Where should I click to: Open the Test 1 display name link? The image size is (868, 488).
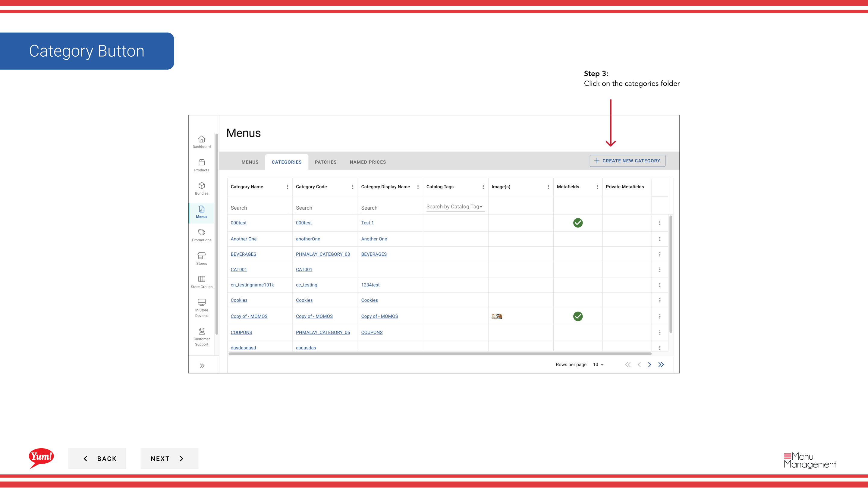[367, 223]
